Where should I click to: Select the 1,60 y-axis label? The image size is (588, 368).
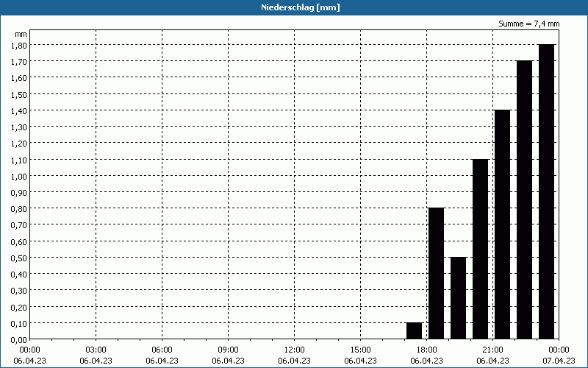coord(19,78)
